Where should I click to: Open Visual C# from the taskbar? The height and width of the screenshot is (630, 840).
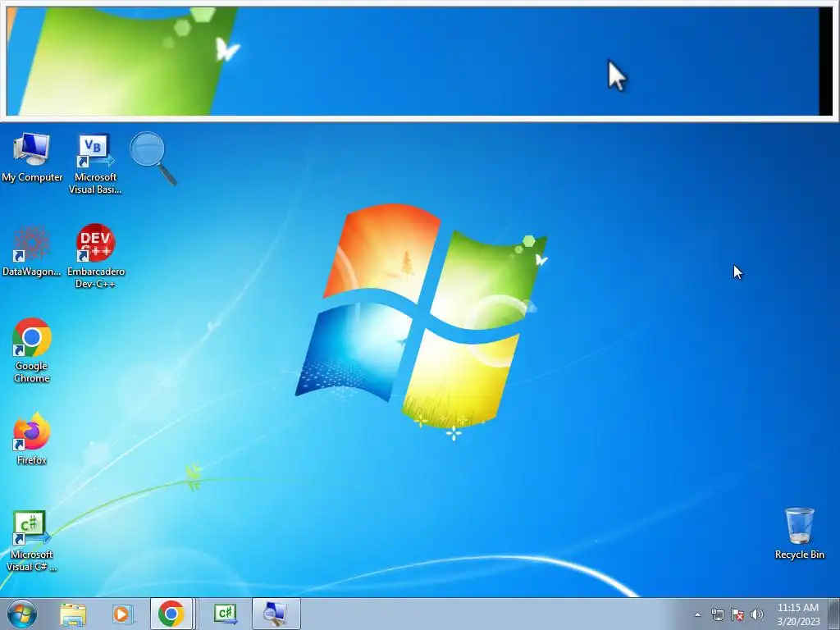pyautogui.click(x=225, y=614)
